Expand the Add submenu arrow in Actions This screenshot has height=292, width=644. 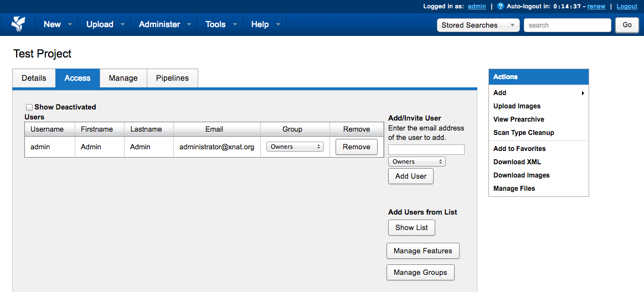click(x=583, y=93)
